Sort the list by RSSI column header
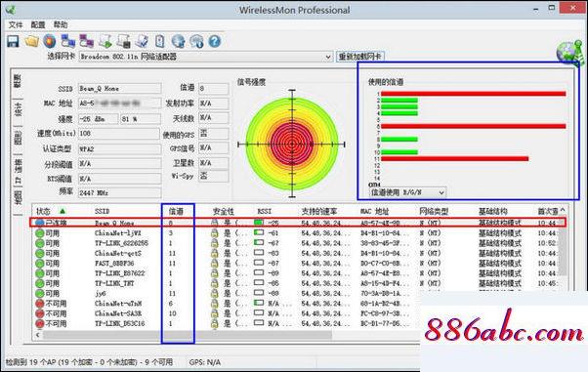The image size is (588, 372). (x=265, y=212)
